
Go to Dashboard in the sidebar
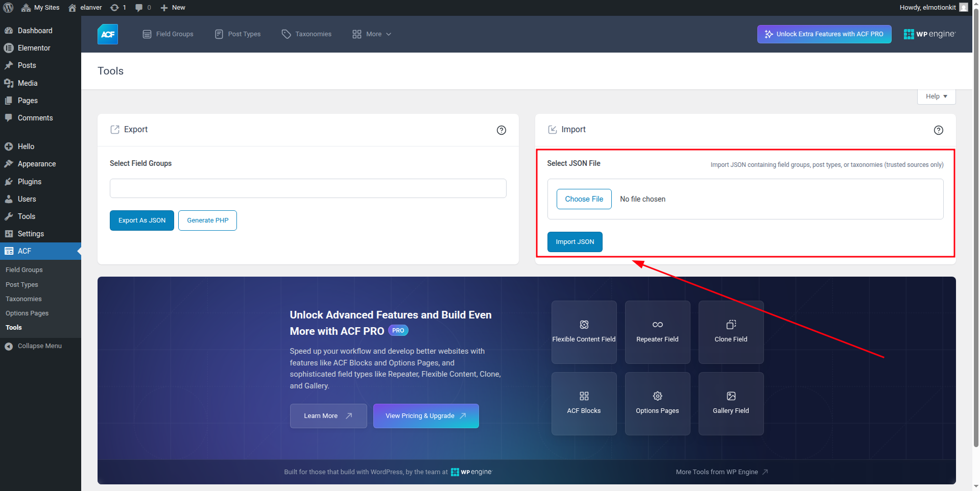40,31
